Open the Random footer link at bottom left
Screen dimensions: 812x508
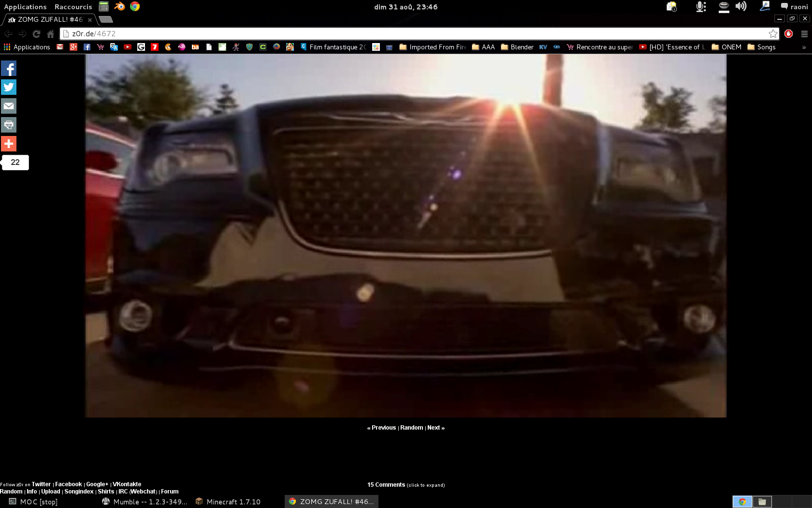click(x=11, y=492)
